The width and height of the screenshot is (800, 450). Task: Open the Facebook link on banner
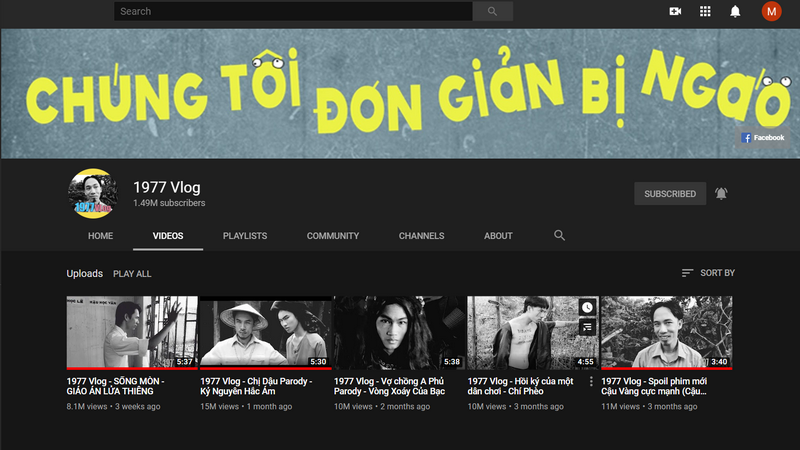coord(762,138)
